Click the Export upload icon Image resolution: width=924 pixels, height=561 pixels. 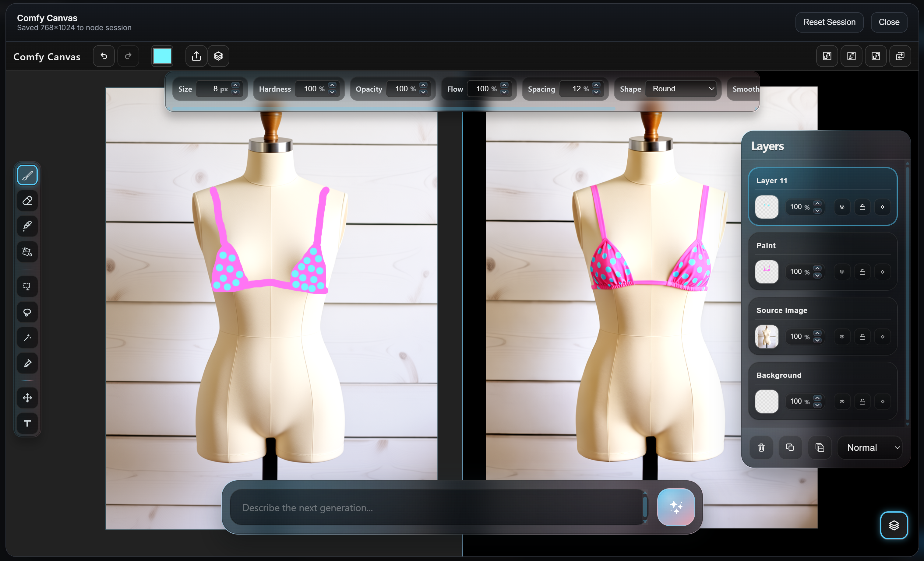[x=196, y=56]
